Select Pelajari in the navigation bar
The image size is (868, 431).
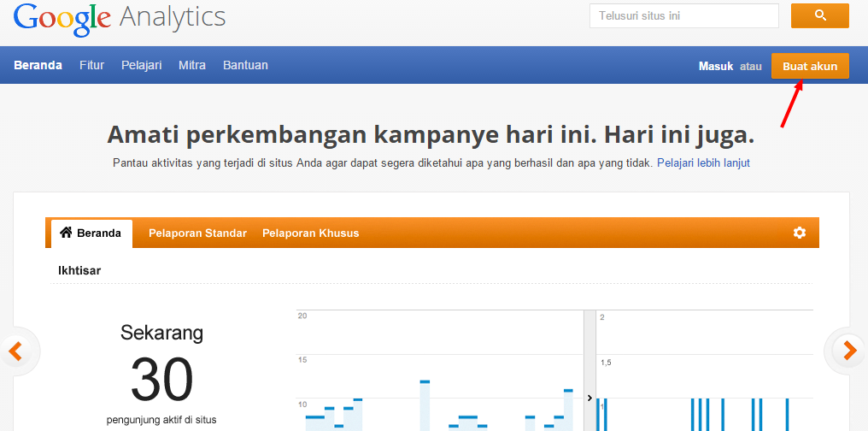142,65
